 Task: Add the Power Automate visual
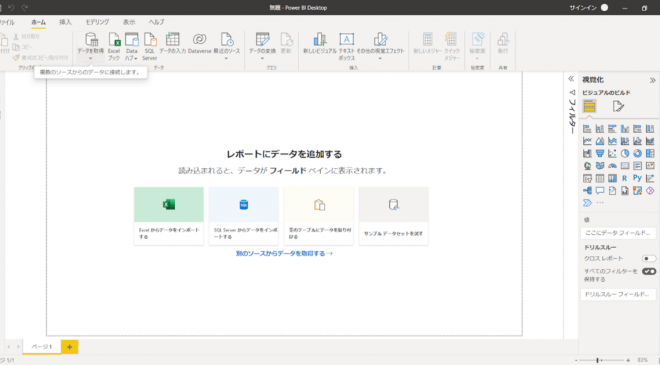[x=587, y=203]
